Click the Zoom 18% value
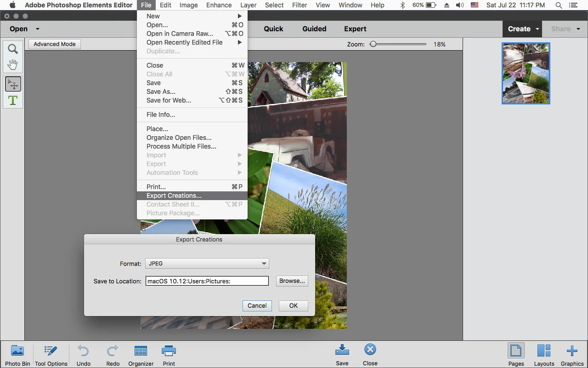Image resolution: width=588 pixels, height=368 pixels. [440, 44]
